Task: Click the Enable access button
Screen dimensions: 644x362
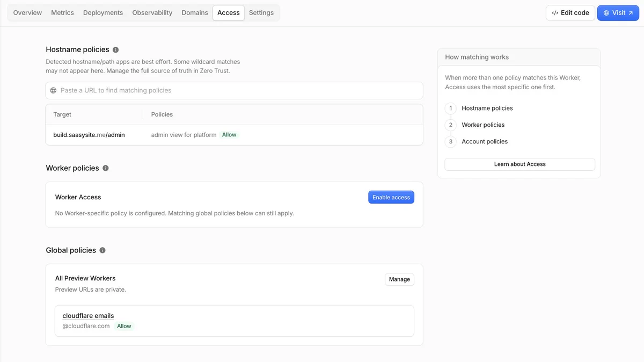Action: pos(391,197)
